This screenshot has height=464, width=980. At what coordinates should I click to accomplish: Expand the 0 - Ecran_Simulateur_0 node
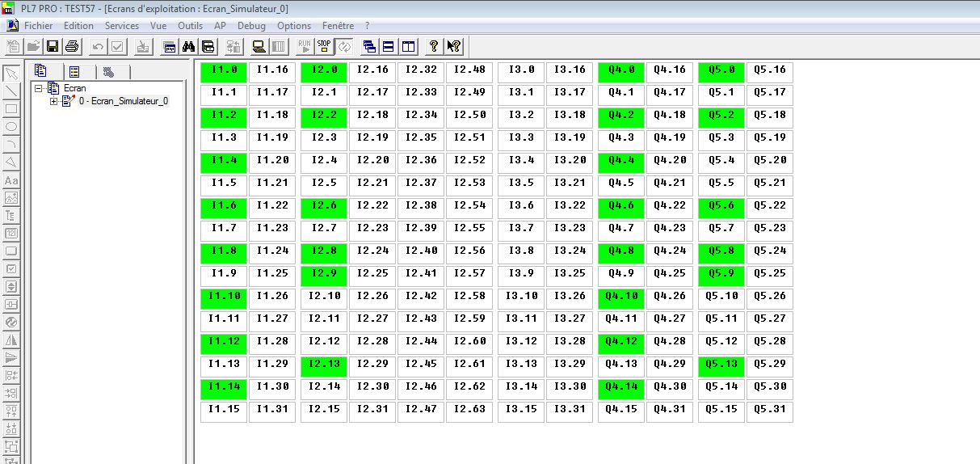54,101
